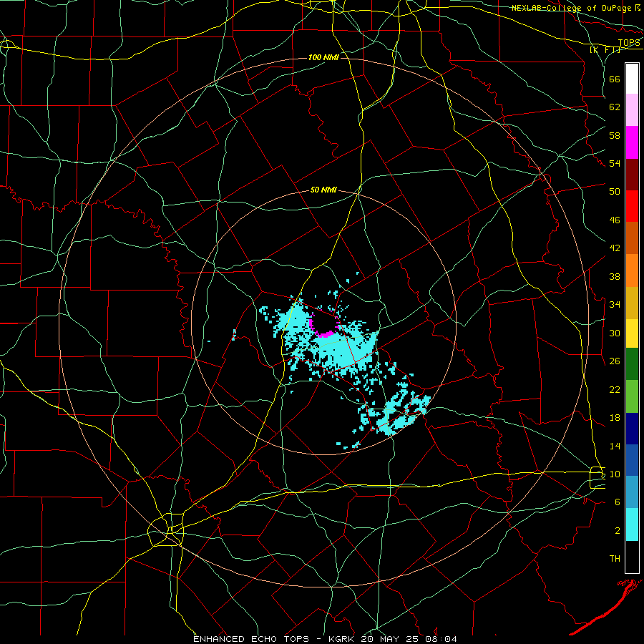
Task: Click the dark orange legend swatch near 42
Action: [x=632, y=238]
